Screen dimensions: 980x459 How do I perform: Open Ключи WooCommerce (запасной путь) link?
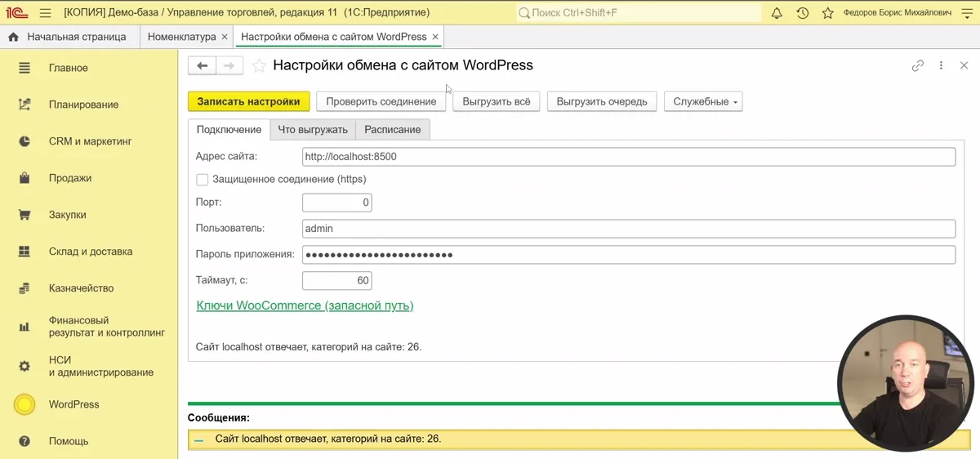[305, 305]
